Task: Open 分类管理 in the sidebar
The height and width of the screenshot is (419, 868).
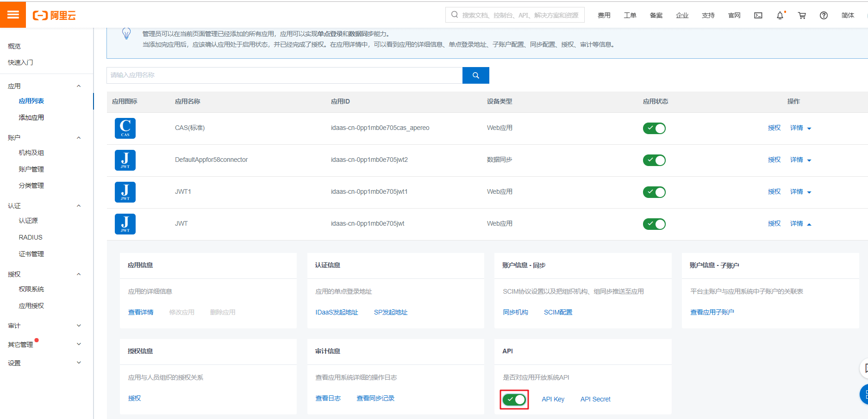Action: click(31, 185)
